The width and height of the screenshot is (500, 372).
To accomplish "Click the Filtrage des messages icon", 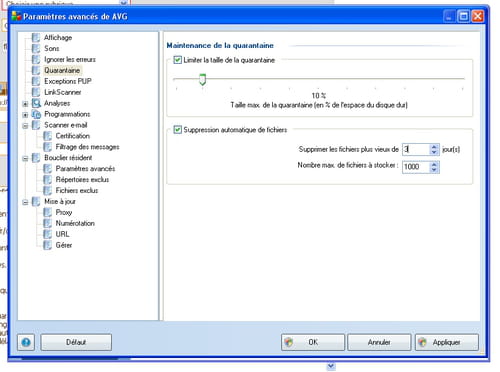I will [x=48, y=147].
